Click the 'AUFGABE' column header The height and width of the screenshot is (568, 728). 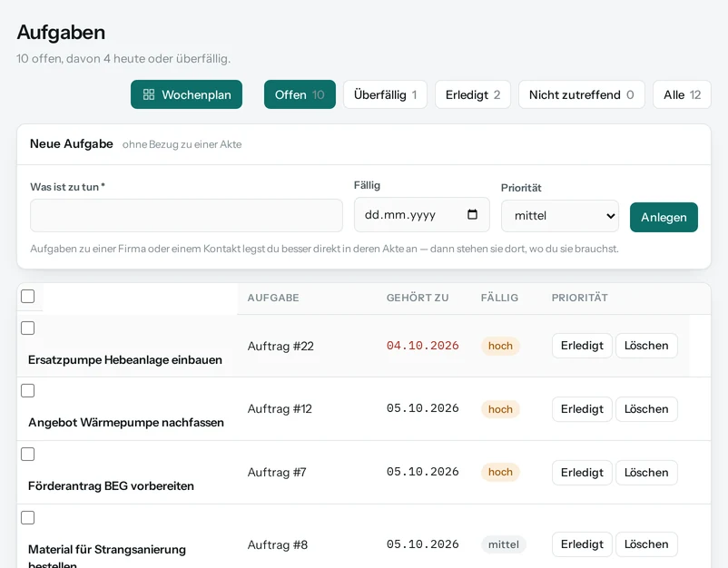coord(273,298)
